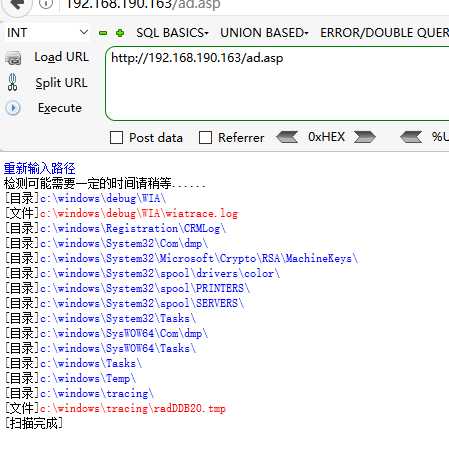Click the right arrow after 0xHEX
449x459 pixels.
[x=365, y=137]
